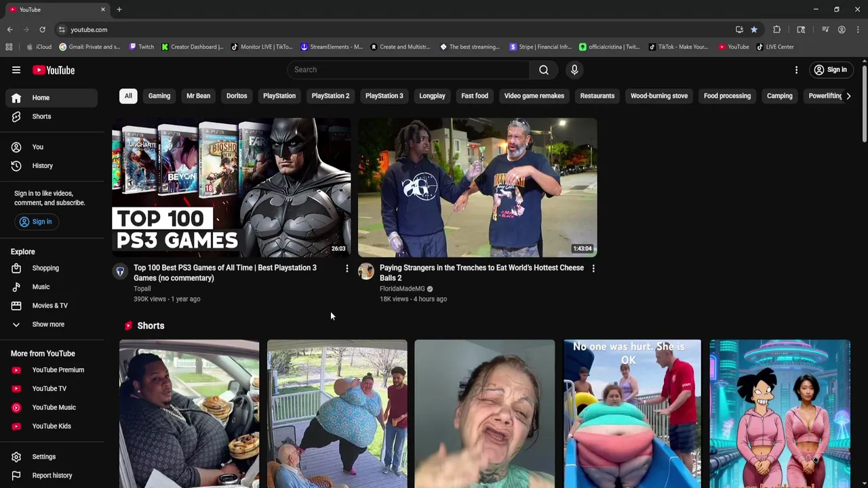Click the YouTube search input field

click(x=408, y=70)
